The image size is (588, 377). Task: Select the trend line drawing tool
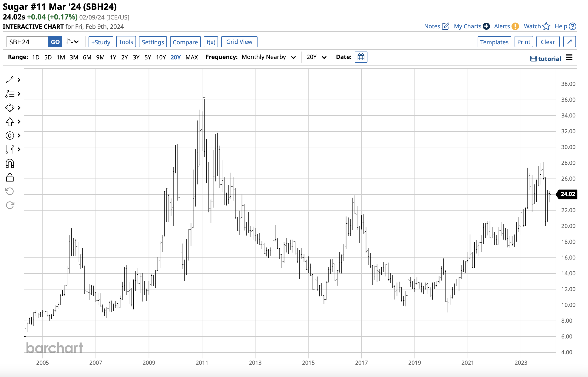[x=10, y=80]
